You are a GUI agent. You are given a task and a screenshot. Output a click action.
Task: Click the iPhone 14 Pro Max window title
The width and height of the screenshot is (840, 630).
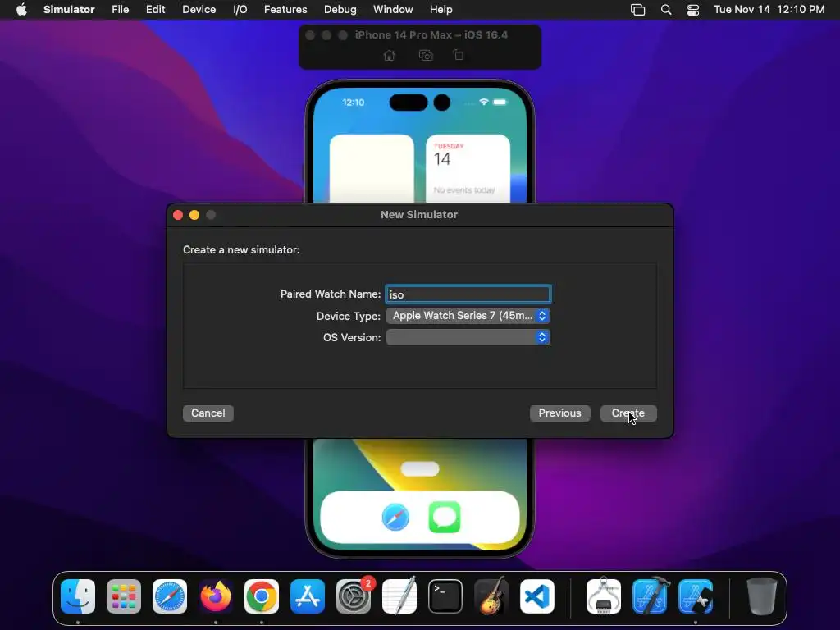coord(431,34)
